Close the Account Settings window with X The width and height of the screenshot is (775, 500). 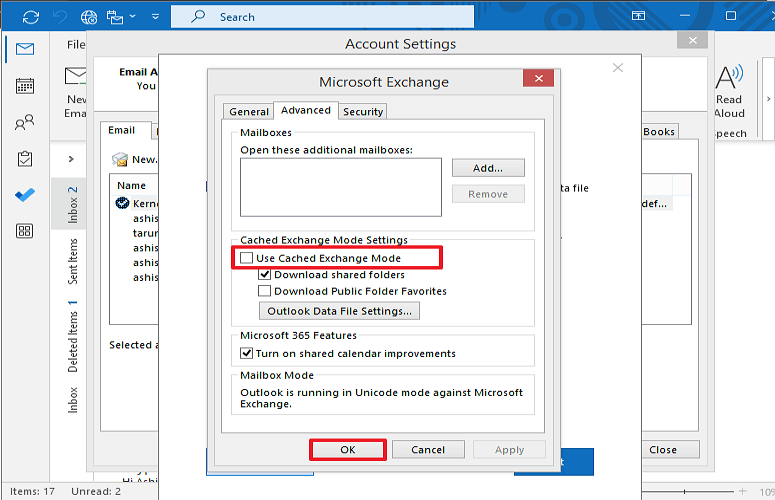click(692, 40)
